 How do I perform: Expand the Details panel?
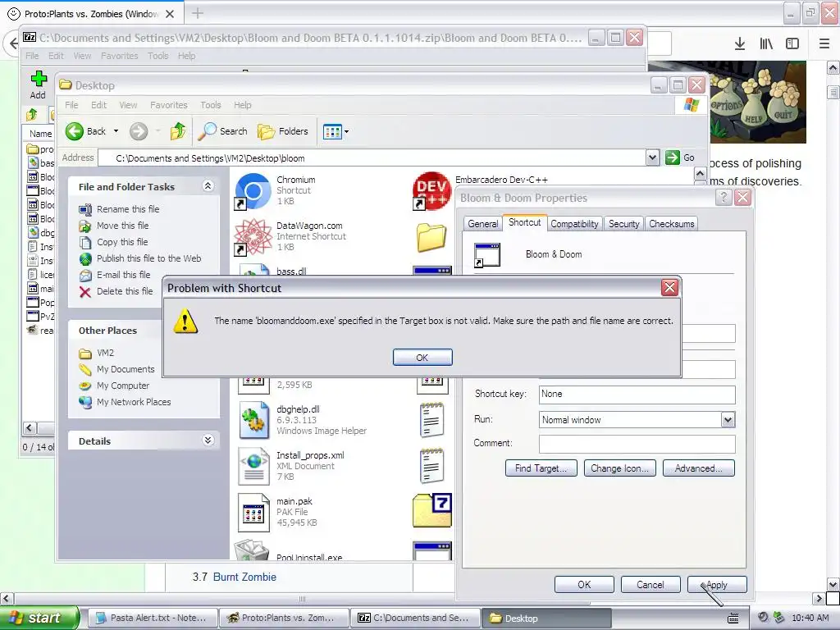[x=208, y=441]
